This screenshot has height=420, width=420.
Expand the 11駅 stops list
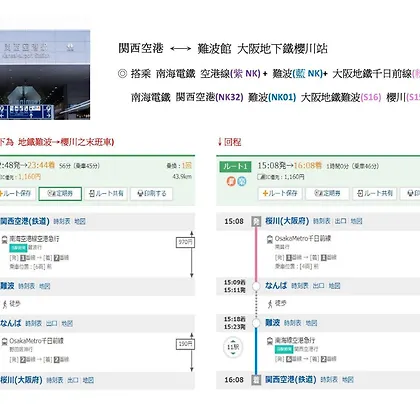(x=233, y=347)
